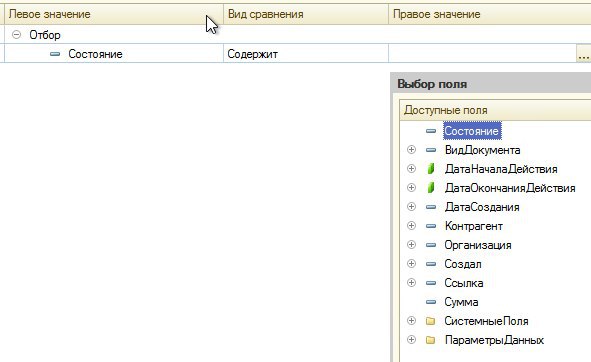The width and height of the screenshot is (591, 362).
Task: Click the field icon beside ДатаСоздания
Action: click(x=431, y=207)
